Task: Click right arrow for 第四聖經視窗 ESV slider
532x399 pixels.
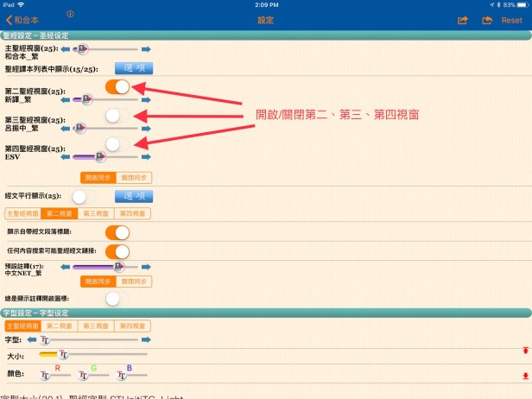Action: click(x=145, y=157)
